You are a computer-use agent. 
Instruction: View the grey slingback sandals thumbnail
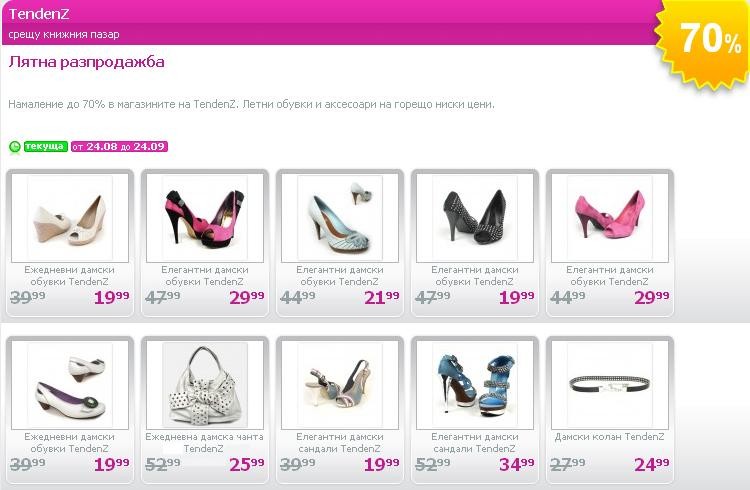point(340,385)
